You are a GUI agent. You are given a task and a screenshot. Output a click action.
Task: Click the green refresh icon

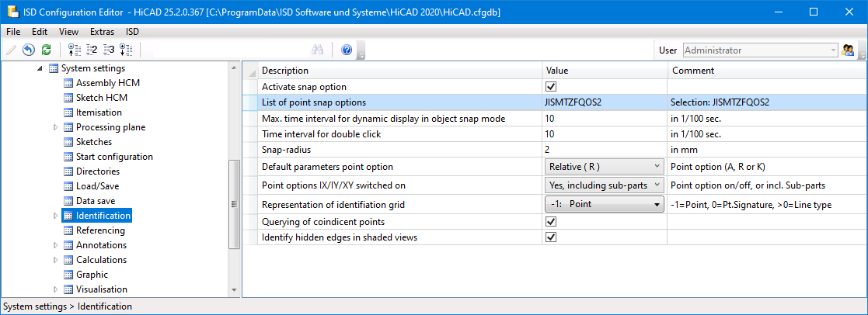click(46, 50)
